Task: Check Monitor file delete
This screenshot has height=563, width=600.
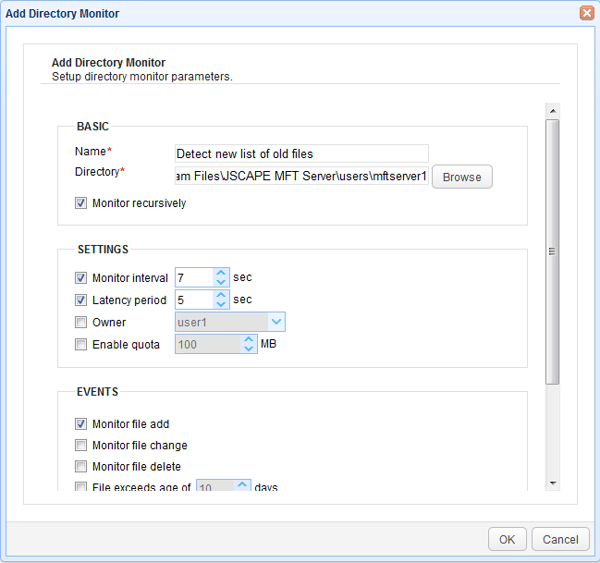Action: 81,466
